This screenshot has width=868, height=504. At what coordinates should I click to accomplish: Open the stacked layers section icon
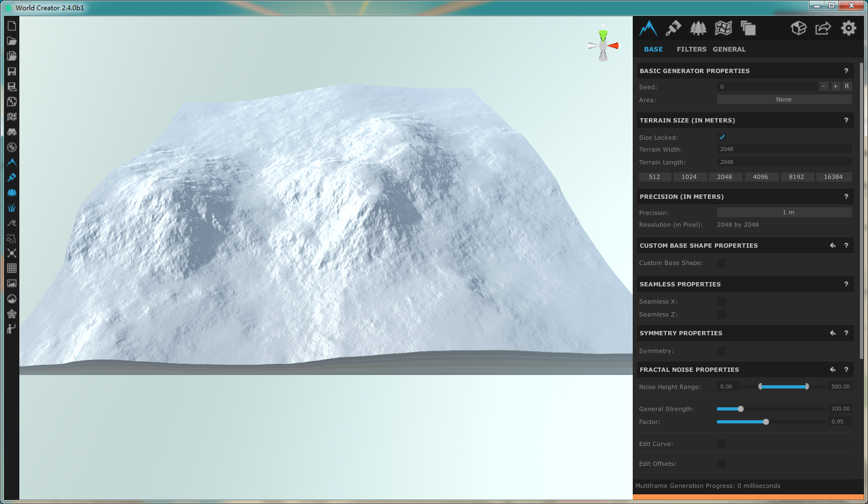click(x=748, y=28)
